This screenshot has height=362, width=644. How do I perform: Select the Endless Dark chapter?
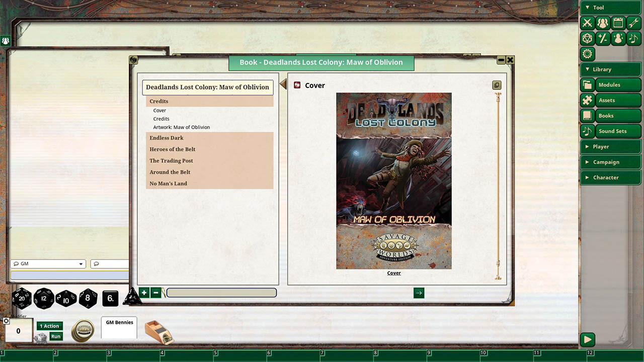(x=166, y=137)
